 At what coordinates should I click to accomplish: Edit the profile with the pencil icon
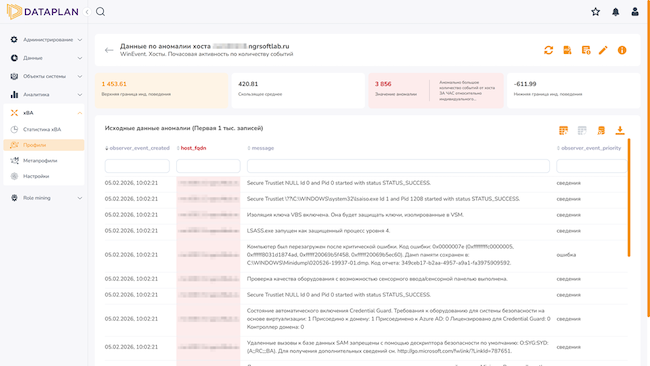point(603,50)
